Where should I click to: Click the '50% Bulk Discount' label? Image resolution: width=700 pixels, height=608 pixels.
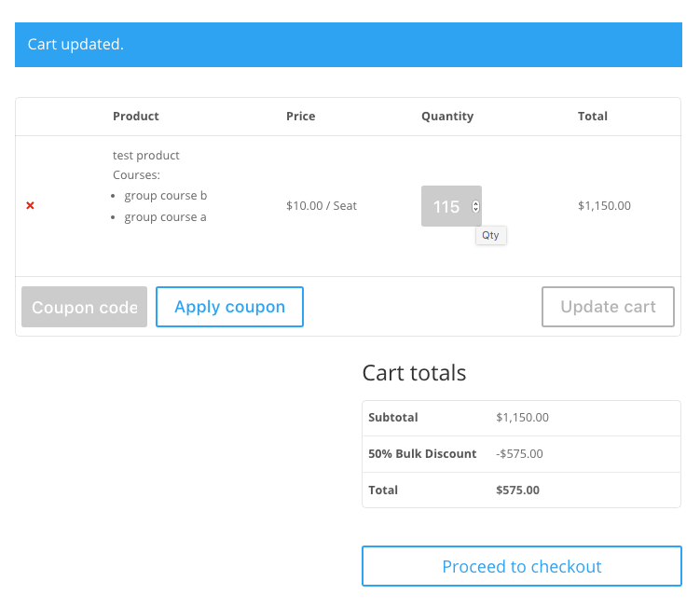tap(422, 454)
